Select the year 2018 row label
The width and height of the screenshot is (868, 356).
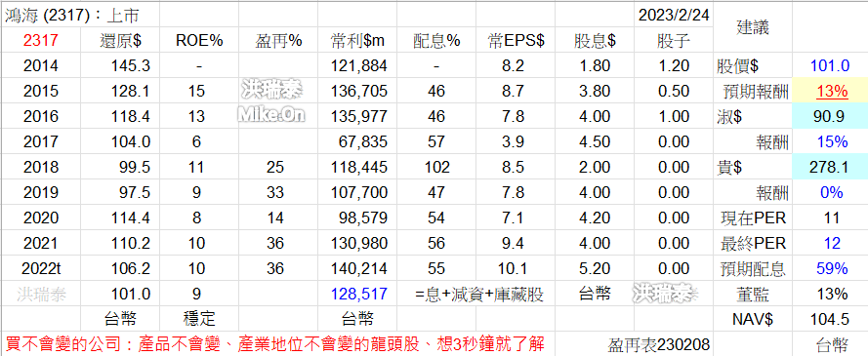(40, 168)
